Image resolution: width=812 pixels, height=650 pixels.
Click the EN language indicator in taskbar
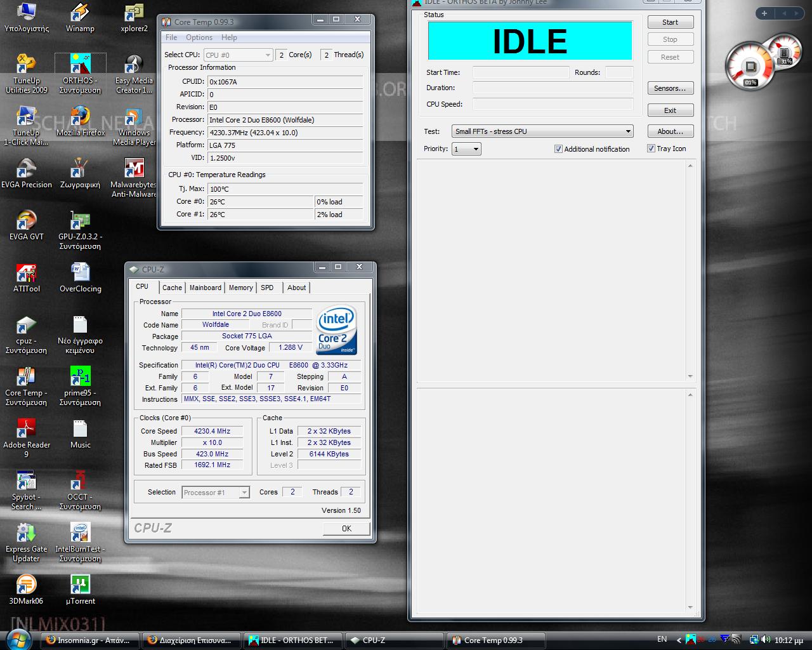pos(662,639)
